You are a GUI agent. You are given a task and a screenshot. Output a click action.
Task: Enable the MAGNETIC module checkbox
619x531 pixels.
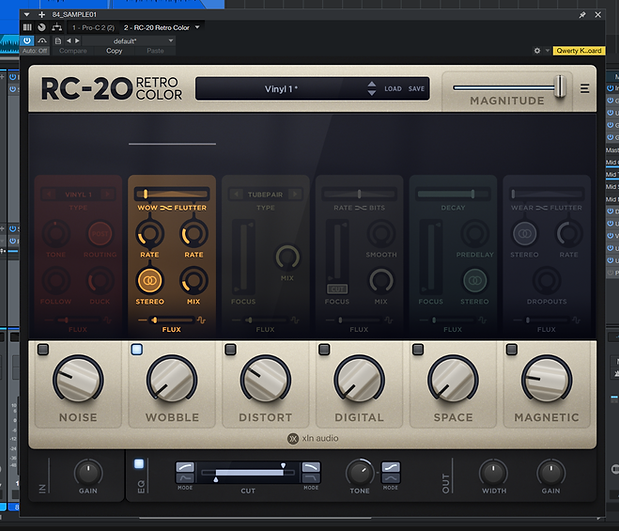pos(512,349)
